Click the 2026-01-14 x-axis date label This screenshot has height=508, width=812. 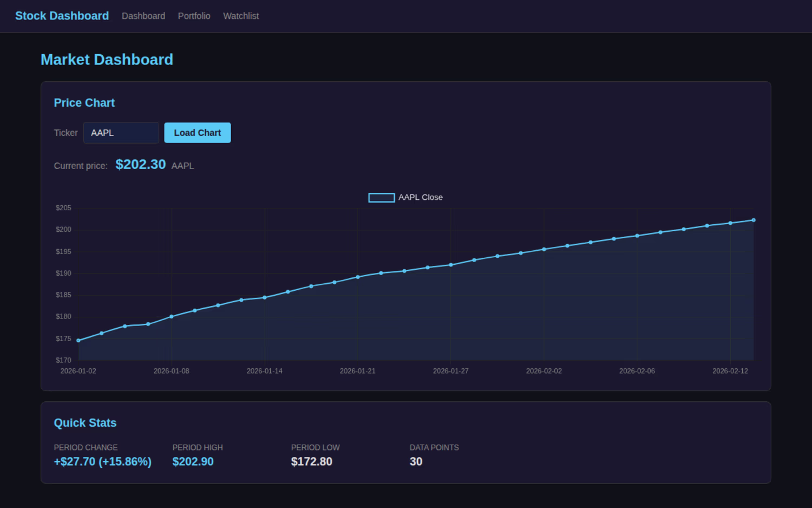(x=265, y=371)
